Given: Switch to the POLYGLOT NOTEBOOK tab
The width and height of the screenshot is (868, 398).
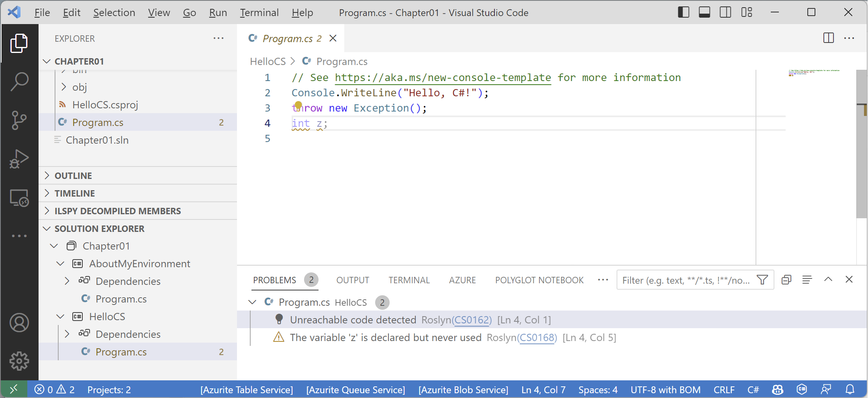Looking at the screenshot, I should 539,280.
